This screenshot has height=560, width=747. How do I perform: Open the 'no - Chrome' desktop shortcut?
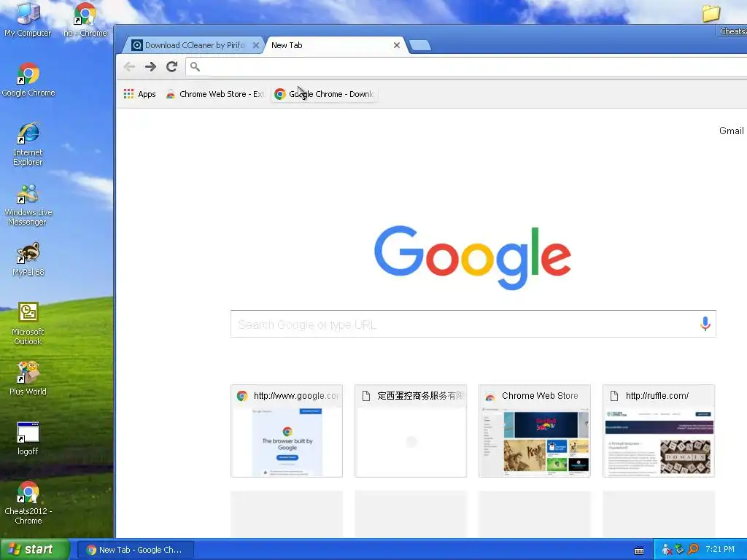pos(85,20)
